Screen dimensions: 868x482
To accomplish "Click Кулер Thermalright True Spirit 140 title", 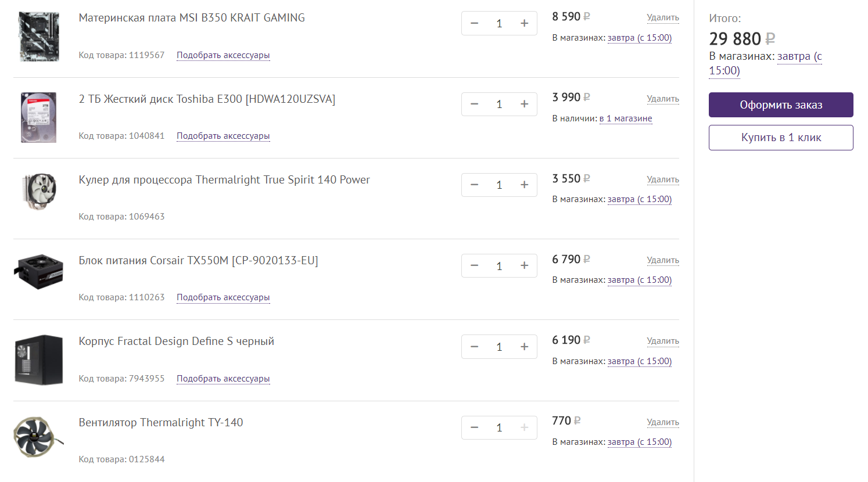I will click(x=224, y=180).
